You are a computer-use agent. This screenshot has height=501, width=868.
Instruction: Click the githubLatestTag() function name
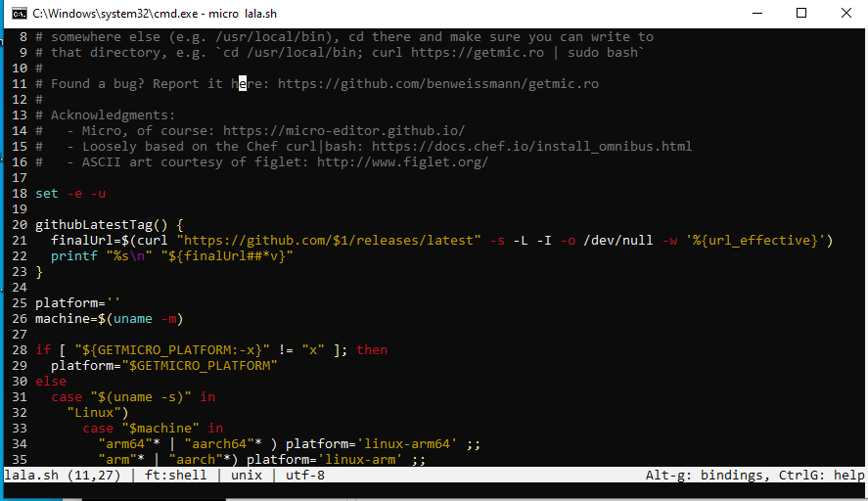102,225
